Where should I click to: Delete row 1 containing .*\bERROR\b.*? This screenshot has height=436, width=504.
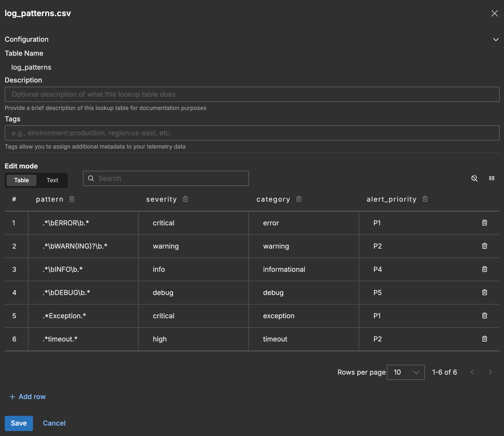[485, 223]
